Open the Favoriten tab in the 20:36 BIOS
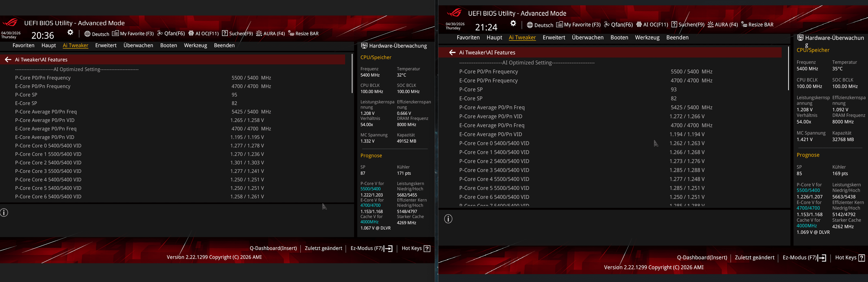 pos(24,45)
